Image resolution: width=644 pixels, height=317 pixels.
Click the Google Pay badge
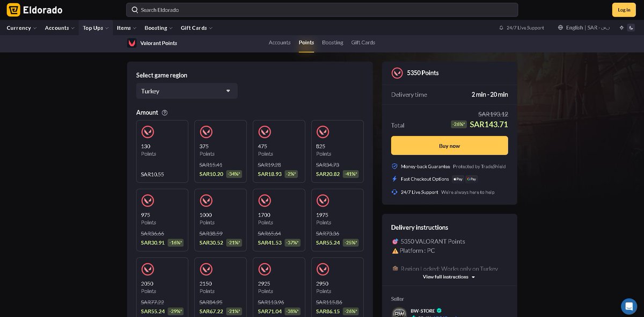pyautogui.click(x=472, y=179)
